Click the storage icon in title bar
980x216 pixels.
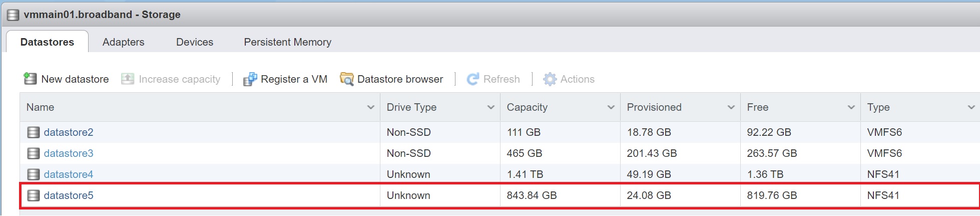tap(13, 15)
